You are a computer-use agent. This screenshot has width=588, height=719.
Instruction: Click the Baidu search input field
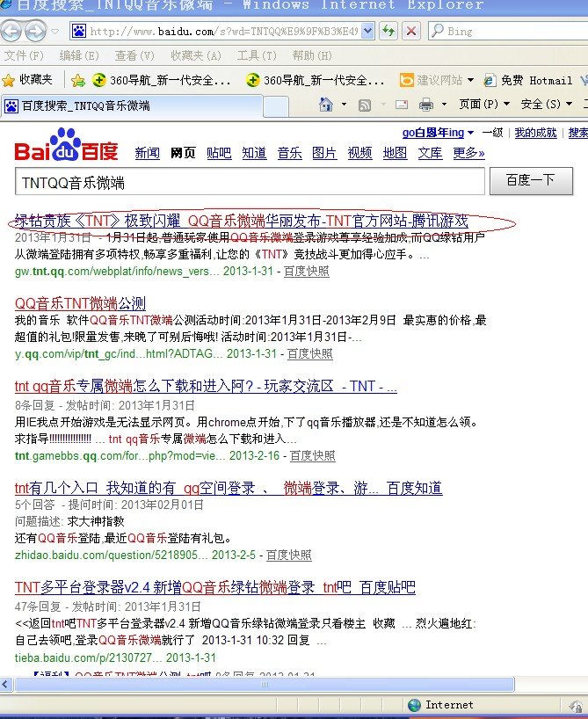tap(250, 181)
